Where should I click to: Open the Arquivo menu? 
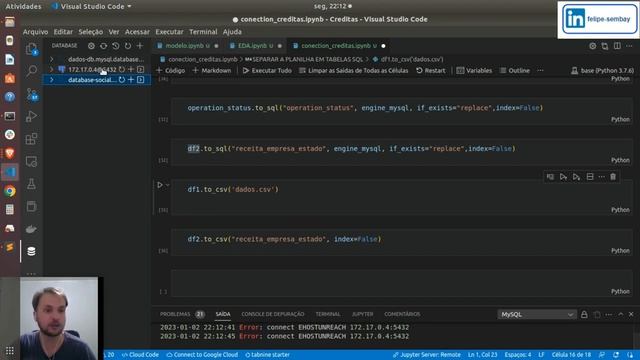click(35, 31)
